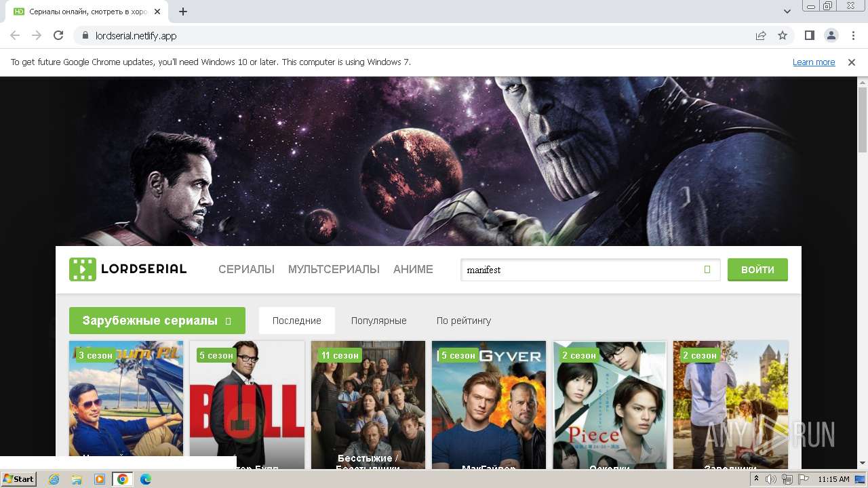868x488 pixels.
Task: Click Chrome icon in taskbar
Action: pyautogui.click(x=123, y=479)
